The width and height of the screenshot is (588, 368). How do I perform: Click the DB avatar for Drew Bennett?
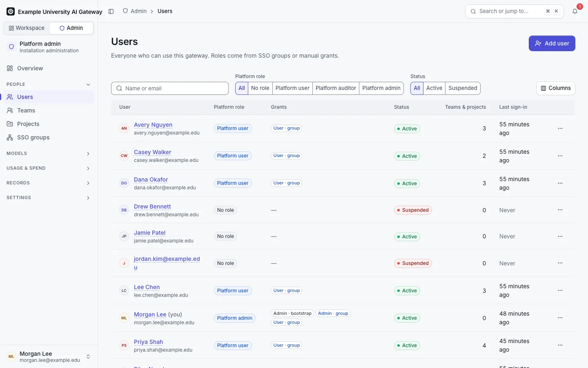coord(124,210)
